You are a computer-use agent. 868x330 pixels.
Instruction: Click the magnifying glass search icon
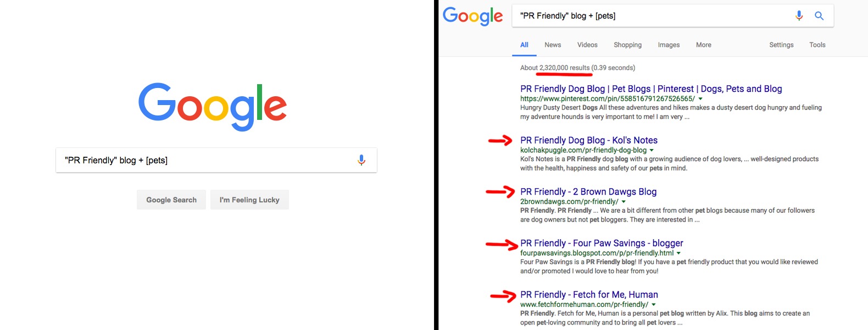819,15
